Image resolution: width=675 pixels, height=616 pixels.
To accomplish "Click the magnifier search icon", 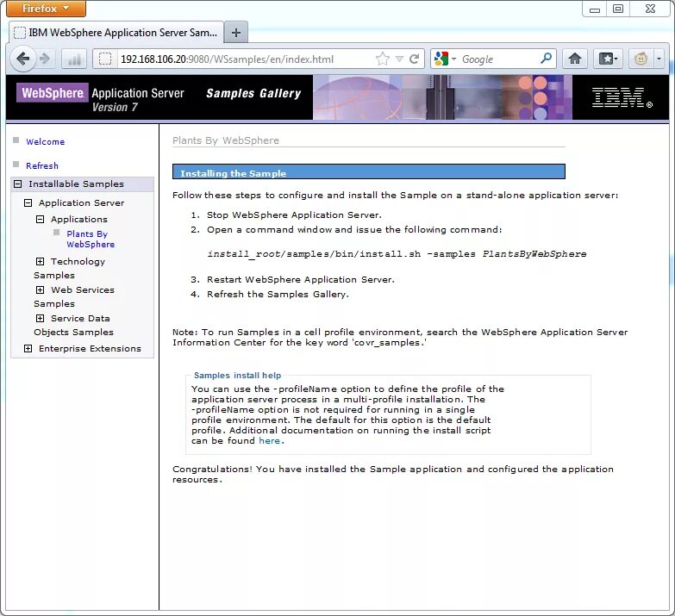I will [x=546, y=59].
